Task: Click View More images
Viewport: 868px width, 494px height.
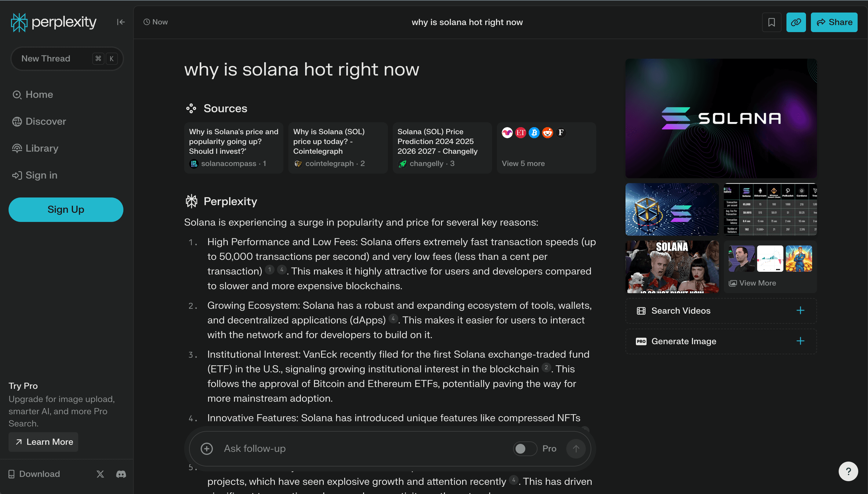Action: pyautogui.click(x=752, y=283)
